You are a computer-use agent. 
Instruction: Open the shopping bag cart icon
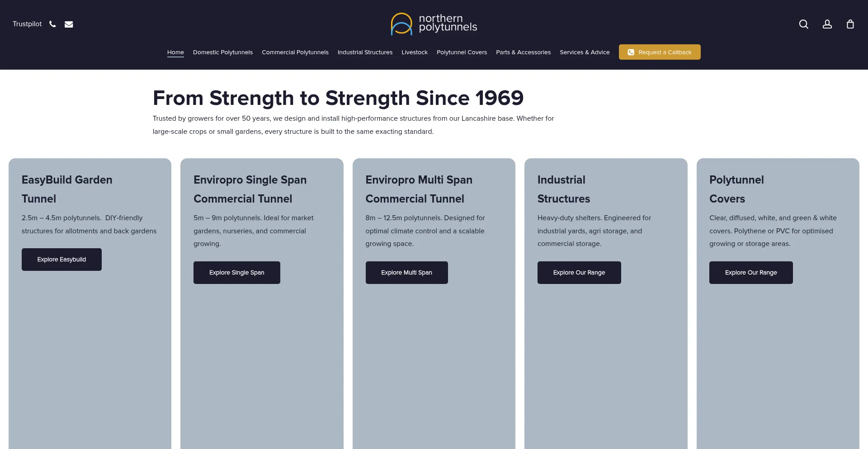click(850, 24)
